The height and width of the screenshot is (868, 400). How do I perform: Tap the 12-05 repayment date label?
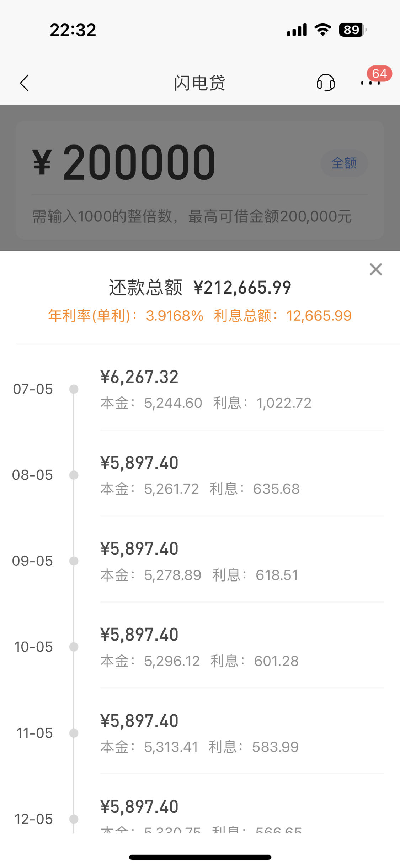(x=33, y=819)
